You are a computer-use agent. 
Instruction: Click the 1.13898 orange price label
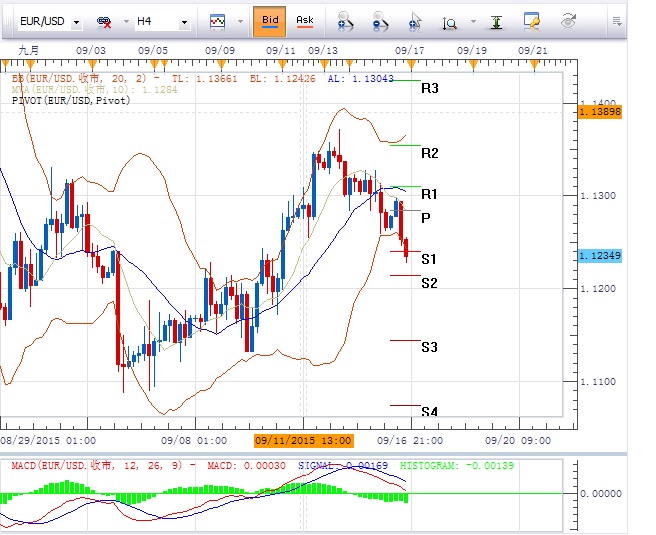click(x=600, y=112)
